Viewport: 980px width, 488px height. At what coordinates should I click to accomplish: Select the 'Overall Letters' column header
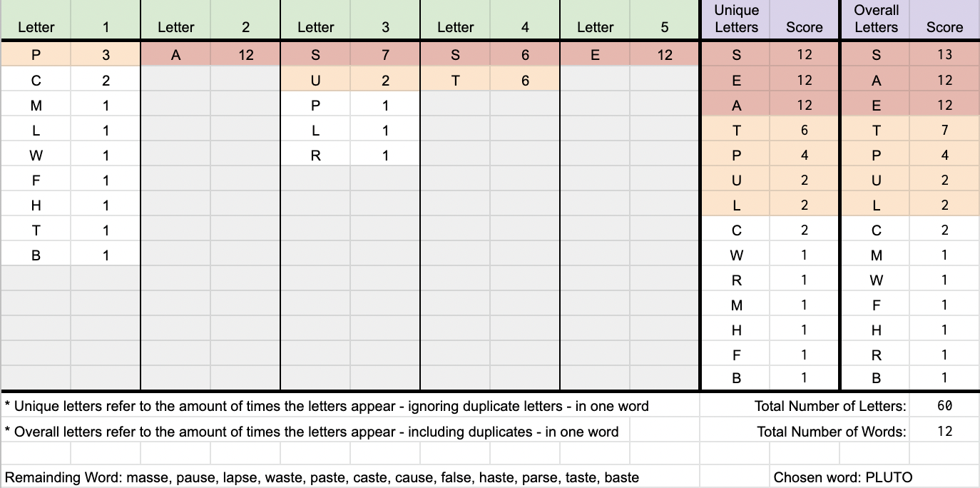[876, 19]
